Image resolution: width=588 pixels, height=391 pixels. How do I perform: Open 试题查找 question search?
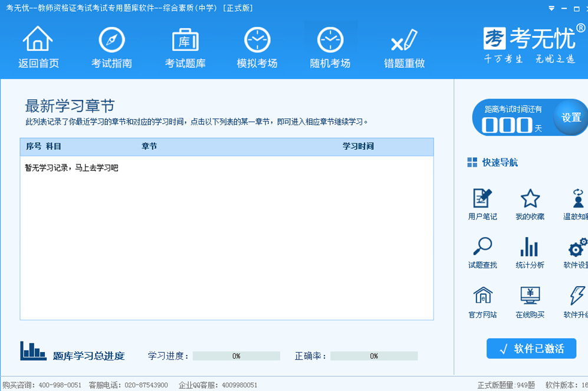click(482, 247)
